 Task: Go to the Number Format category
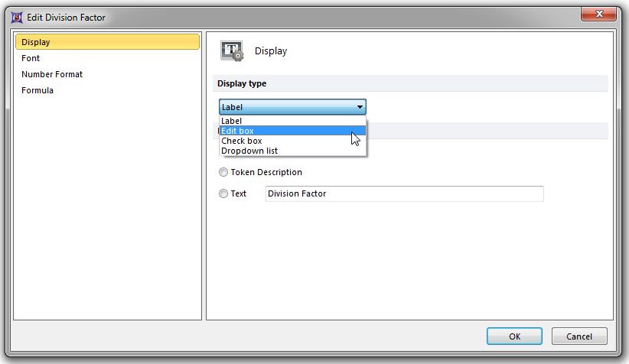coord(52,74)
